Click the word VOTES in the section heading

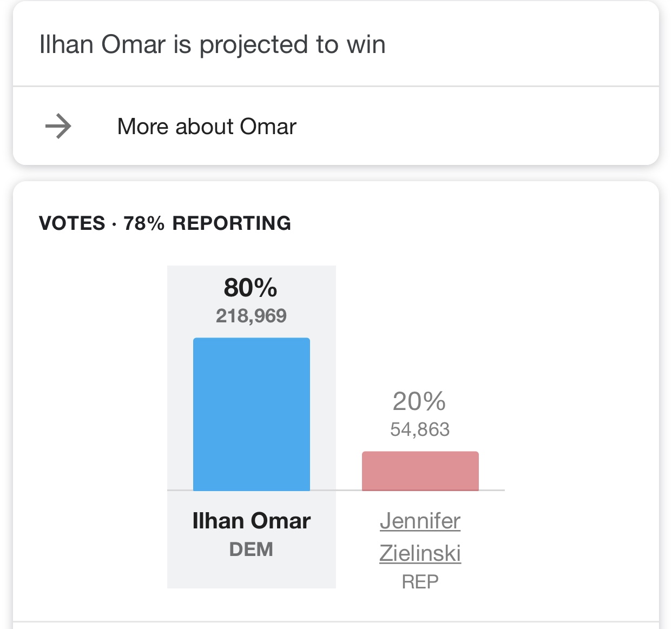click(x=72, y=223)
